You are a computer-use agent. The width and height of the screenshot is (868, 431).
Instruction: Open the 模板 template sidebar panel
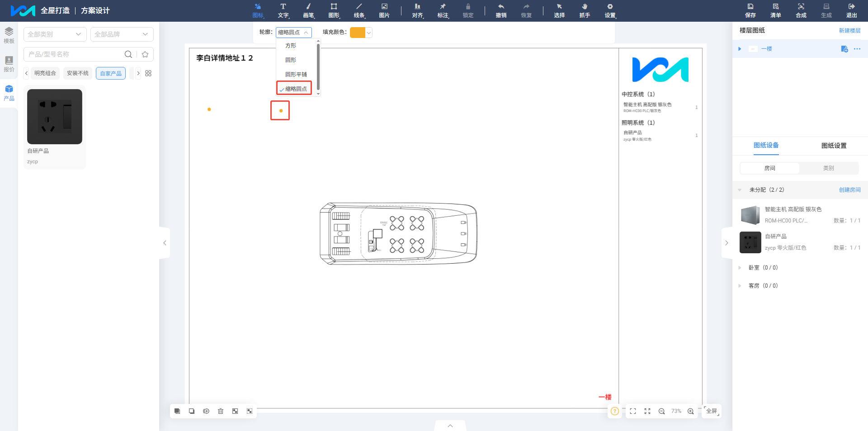[9, 35]
